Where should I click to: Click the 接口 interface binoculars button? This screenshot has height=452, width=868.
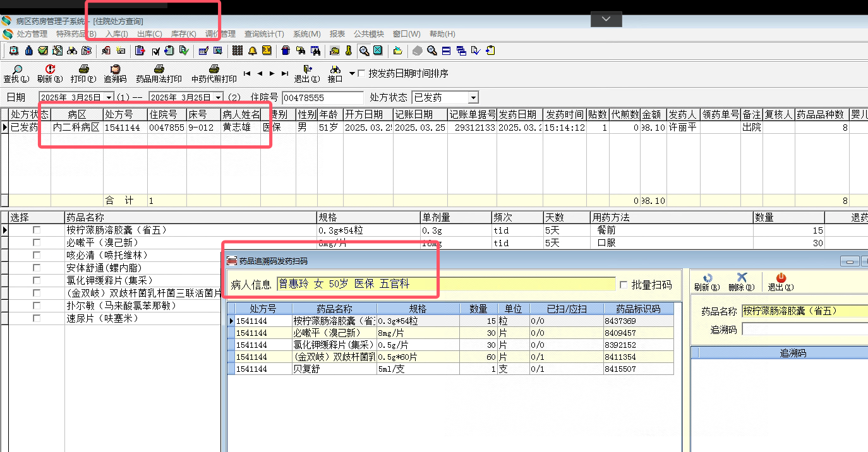pyautogui.click(x=335, y=74)
